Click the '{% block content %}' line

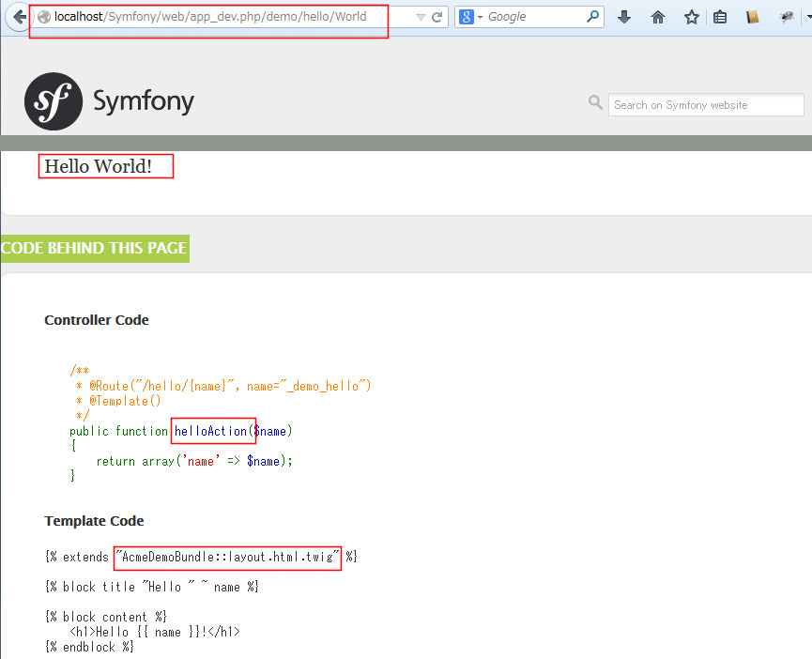click(106, 617)
